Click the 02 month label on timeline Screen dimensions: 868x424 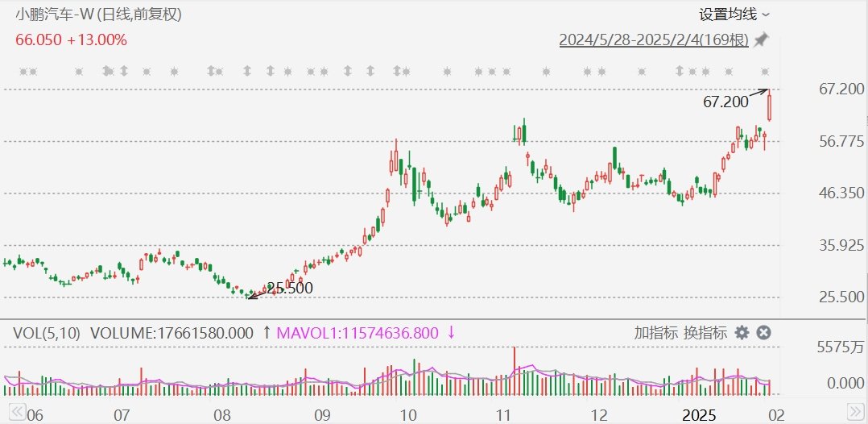777,414
